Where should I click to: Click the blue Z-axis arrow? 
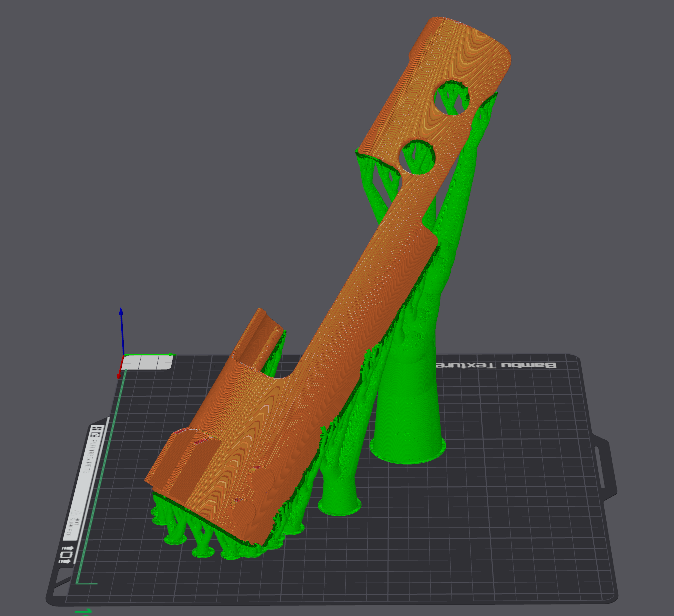(x=121, y=331)
